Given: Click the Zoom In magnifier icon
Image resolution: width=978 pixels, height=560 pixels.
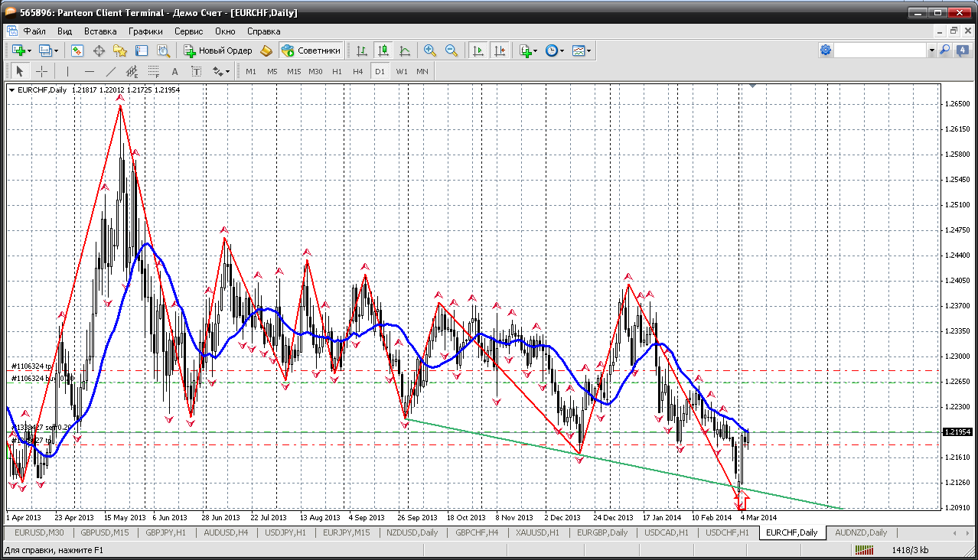Looking at the screenshot, I should [x=430, y=50].
